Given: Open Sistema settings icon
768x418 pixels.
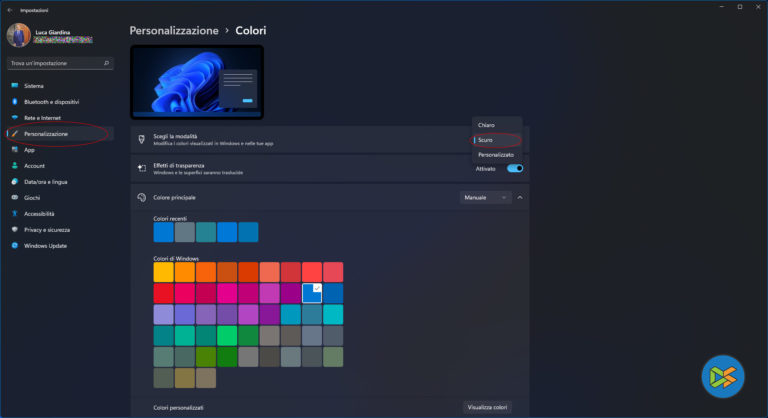Looking at the screenshot, I should tap(15, 86).
